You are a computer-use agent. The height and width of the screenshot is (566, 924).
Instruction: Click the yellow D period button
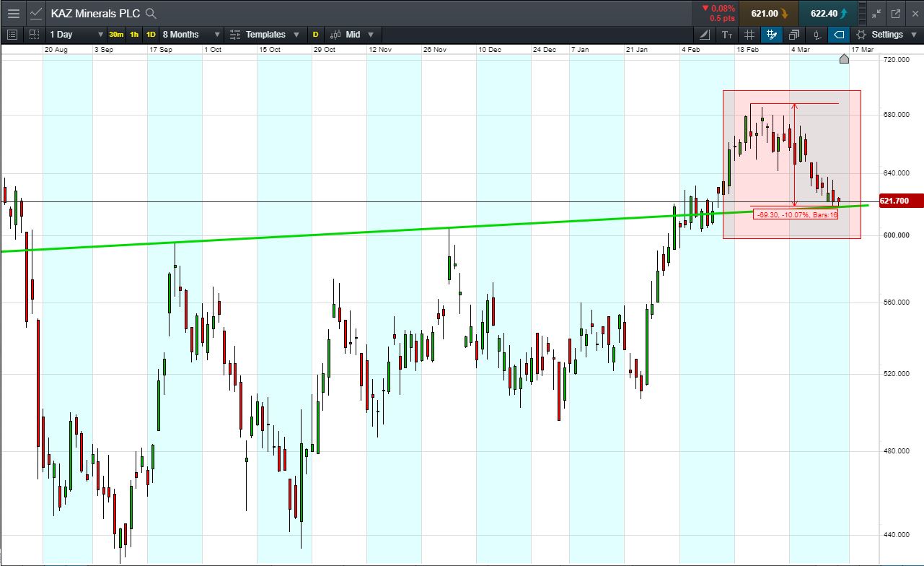point(315,34)
